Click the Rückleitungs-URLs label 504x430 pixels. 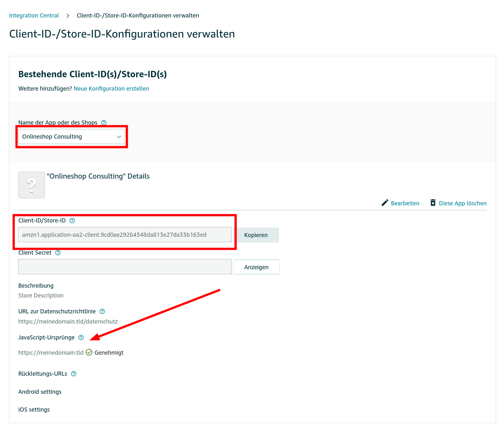[43, 374]
